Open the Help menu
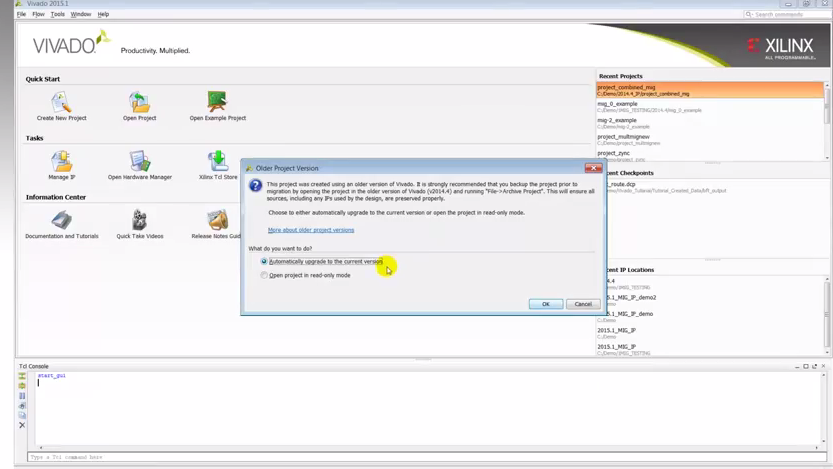Image resolution: width=833 pixels, height=469 pixels. click(x=103, y=14)
